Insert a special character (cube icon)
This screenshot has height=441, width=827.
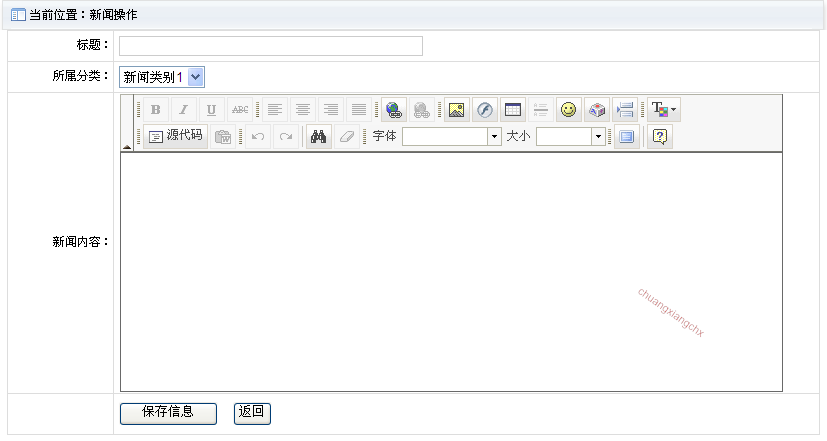(x=597, y=109)
